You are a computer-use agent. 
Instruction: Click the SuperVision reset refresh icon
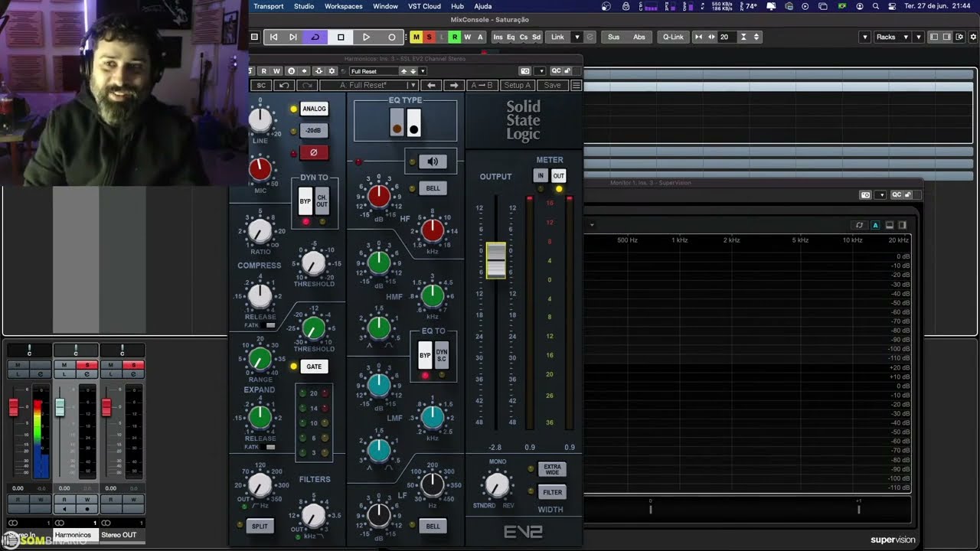pos(860,225)
